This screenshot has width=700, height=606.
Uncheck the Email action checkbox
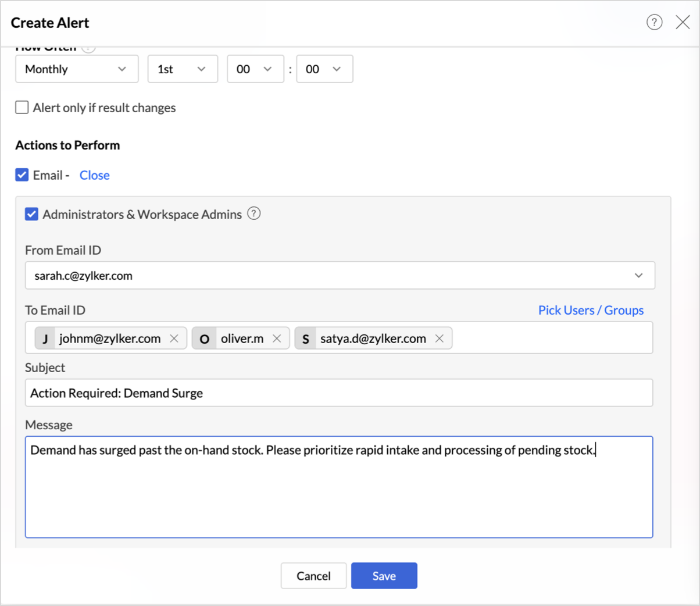pos(22,175)
